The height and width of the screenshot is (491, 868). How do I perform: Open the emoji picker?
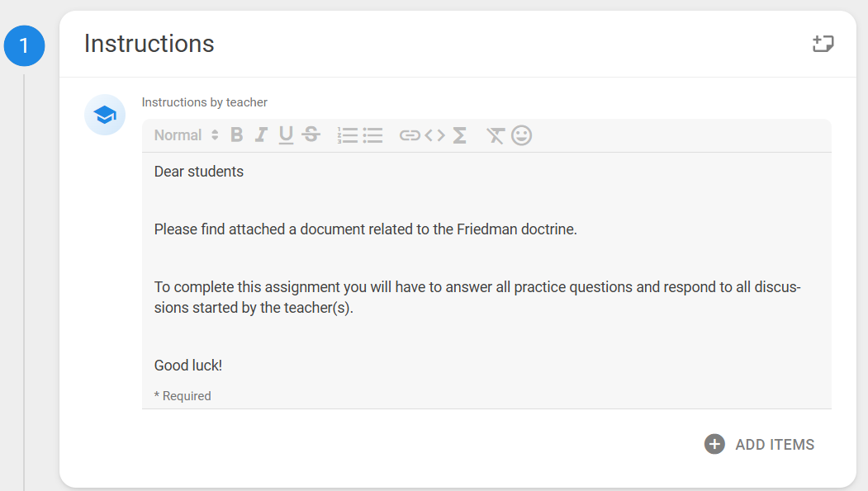(x=521, y=135)
